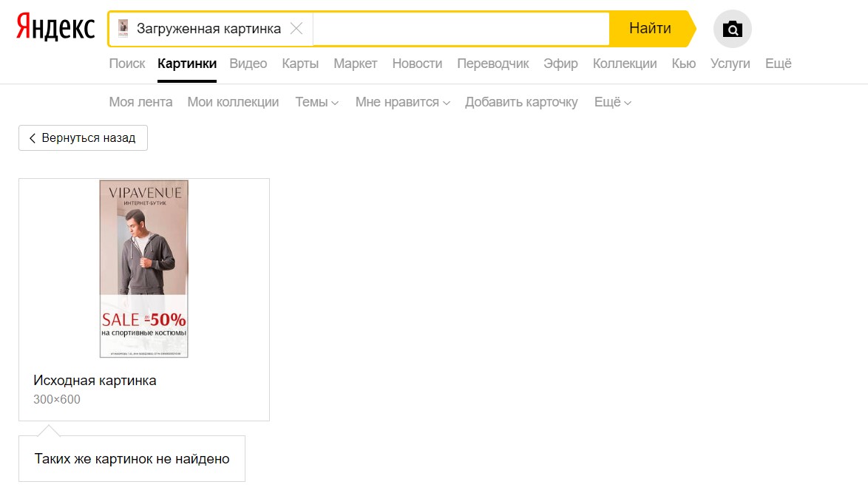Click the 300×600 size text

[x=56, y=399]
